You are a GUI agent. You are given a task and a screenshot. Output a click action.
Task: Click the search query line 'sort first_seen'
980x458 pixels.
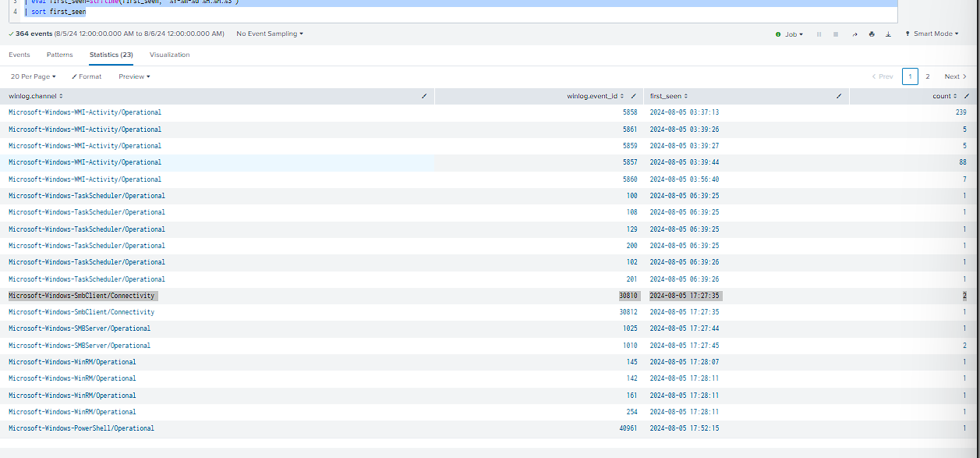[55, 12]
